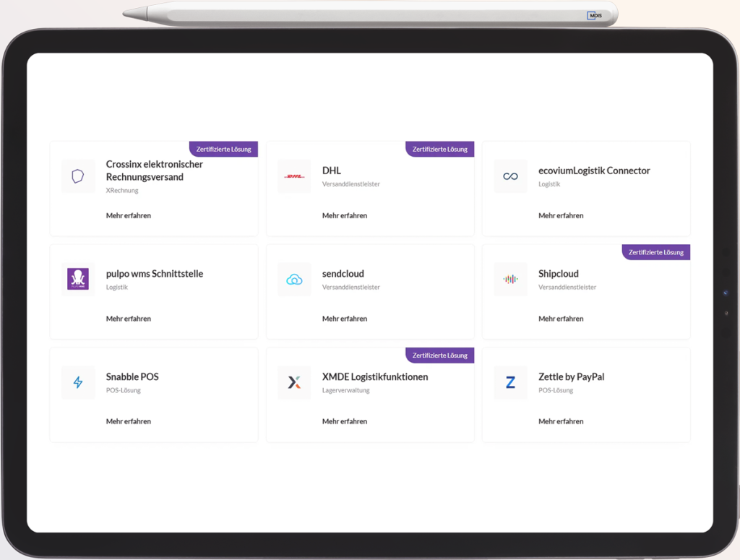Open 'Mehr erfahren' under Crossinx card
The width and height of the screenshot is (740, 560).
[128, 215]
